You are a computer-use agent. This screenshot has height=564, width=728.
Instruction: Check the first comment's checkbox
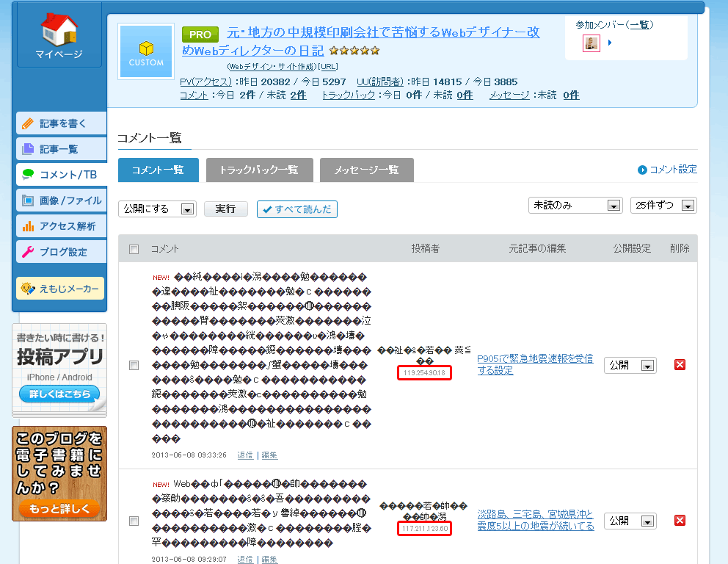pyautogui.click(x=134, y=366)
